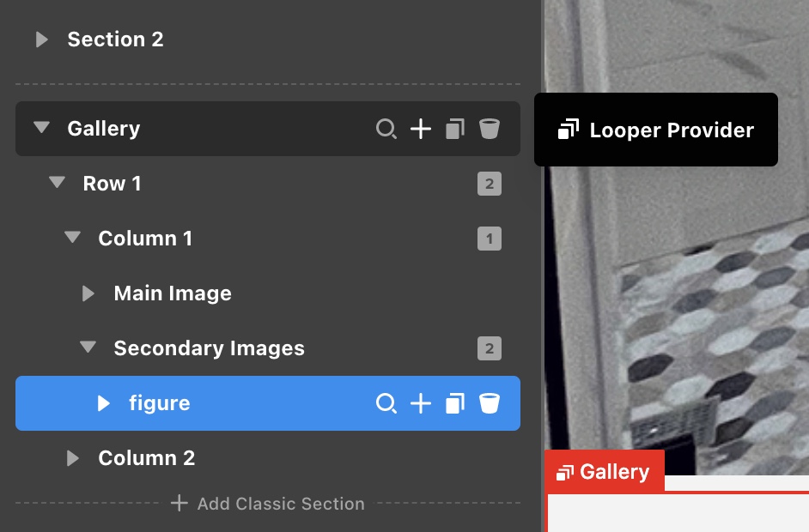Delete the figure element with the trash icon
Screen dimensions: 809x532
pos(490,403)
